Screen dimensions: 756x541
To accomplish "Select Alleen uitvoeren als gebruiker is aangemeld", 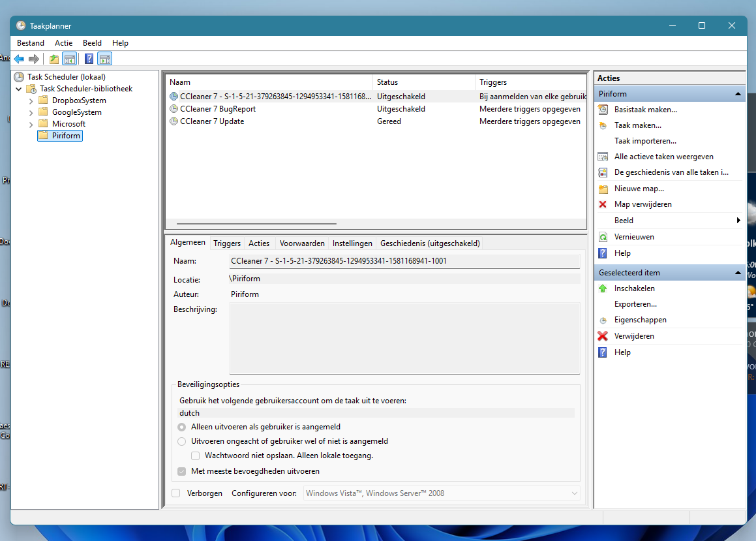I will click(x=182, y=427).
